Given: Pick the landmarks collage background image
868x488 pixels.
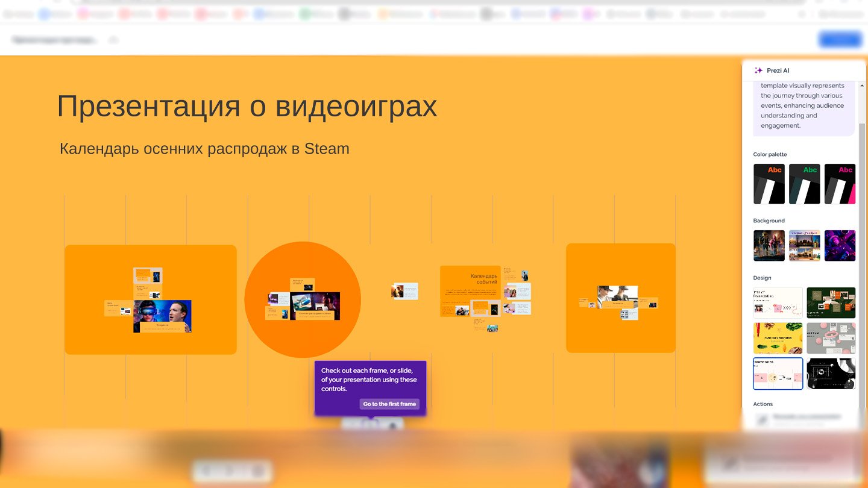Looking at the screenshot, I should click(805, 245).
